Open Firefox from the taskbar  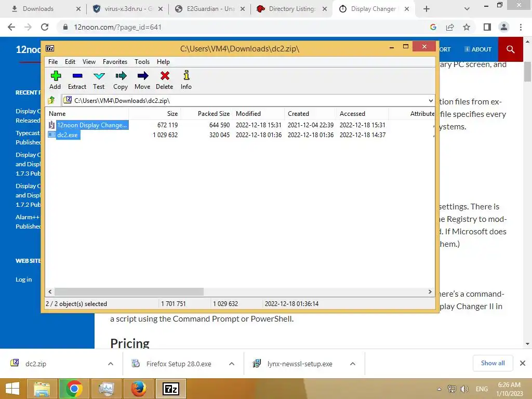138,389
